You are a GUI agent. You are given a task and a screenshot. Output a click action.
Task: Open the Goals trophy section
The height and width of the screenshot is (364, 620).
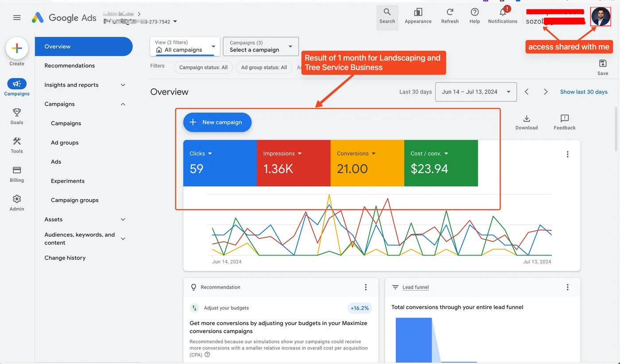point(17,116)
